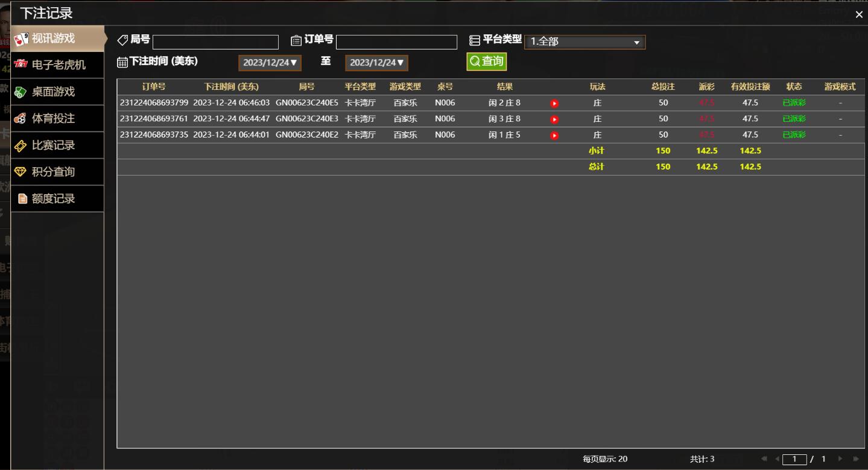
Task: Click the tag icon next to 局号
Action: tap(122, 40)
